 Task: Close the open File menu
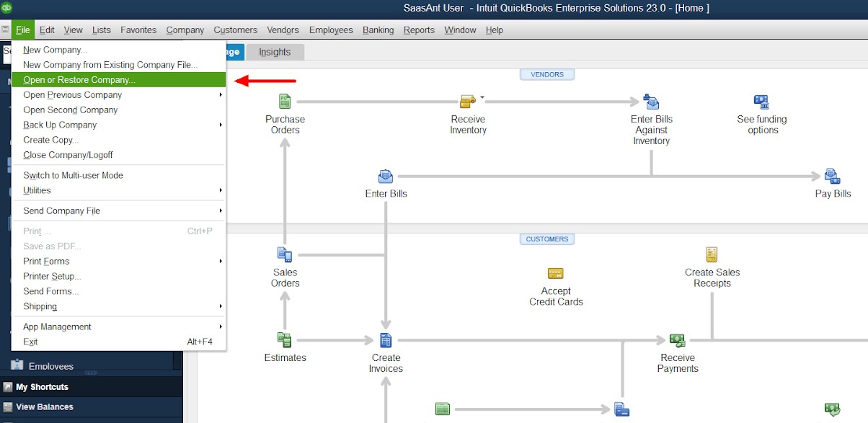(22, 30)
